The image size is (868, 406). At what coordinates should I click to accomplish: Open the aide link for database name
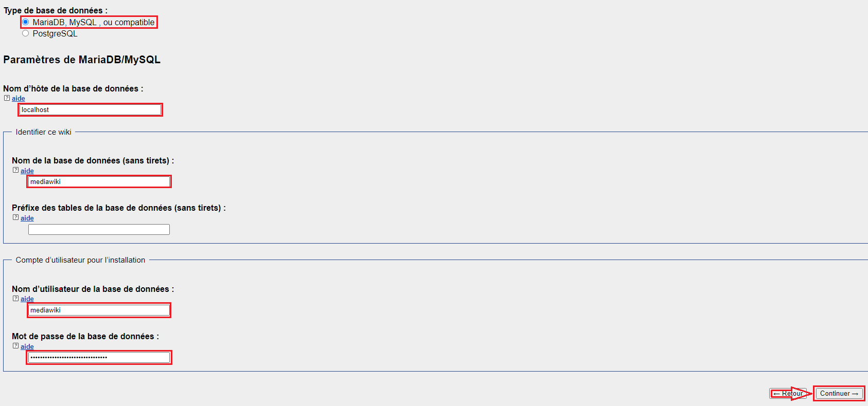point(27,171)
